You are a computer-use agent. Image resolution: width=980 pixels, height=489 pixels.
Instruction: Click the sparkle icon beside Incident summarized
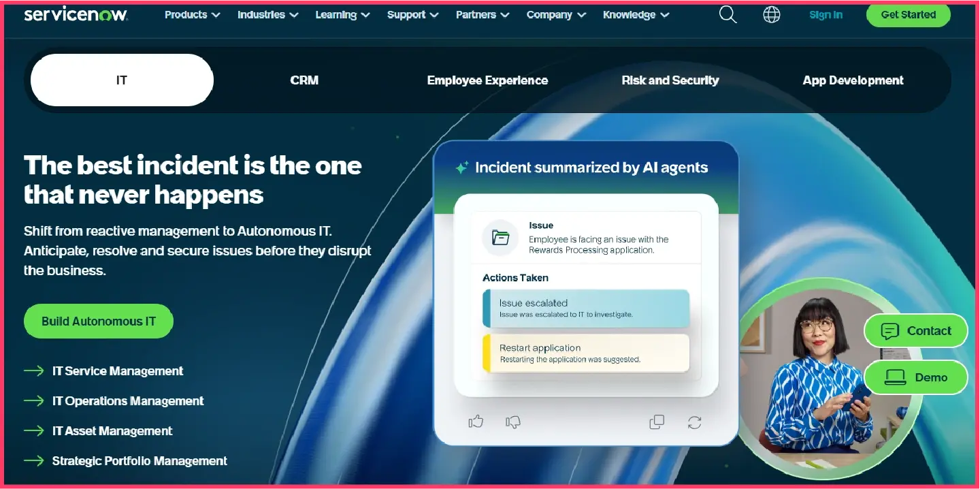[462, 168]
